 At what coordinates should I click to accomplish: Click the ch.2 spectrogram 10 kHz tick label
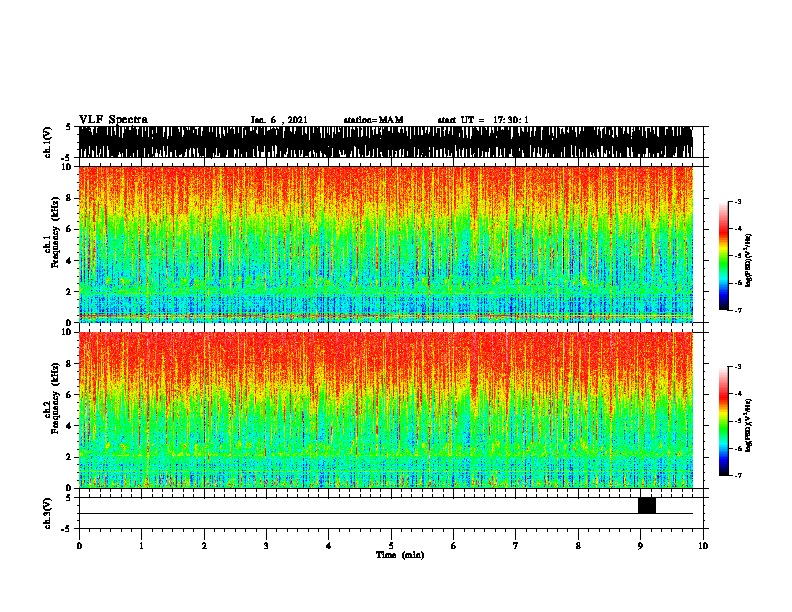pos(68,332)
